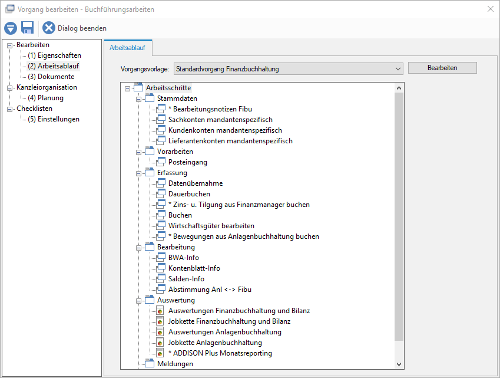Select Kontenblatt-Info work step

coord(194,268)
